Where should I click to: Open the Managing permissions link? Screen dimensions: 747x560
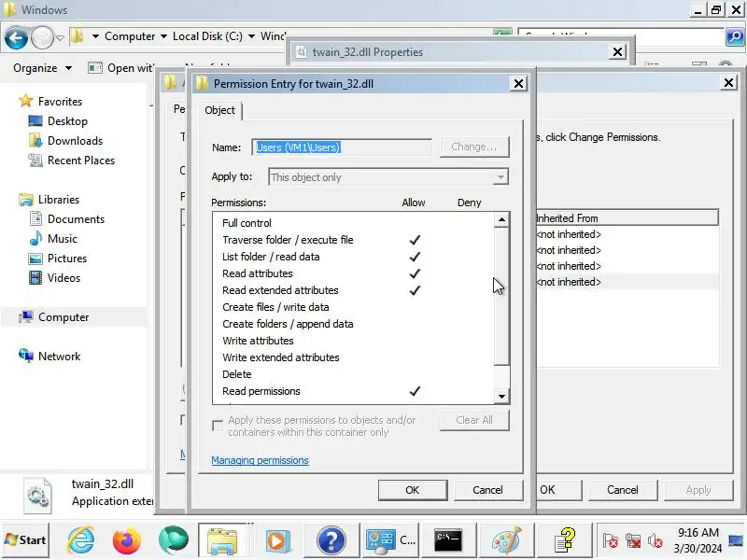[x=260, y=460]
